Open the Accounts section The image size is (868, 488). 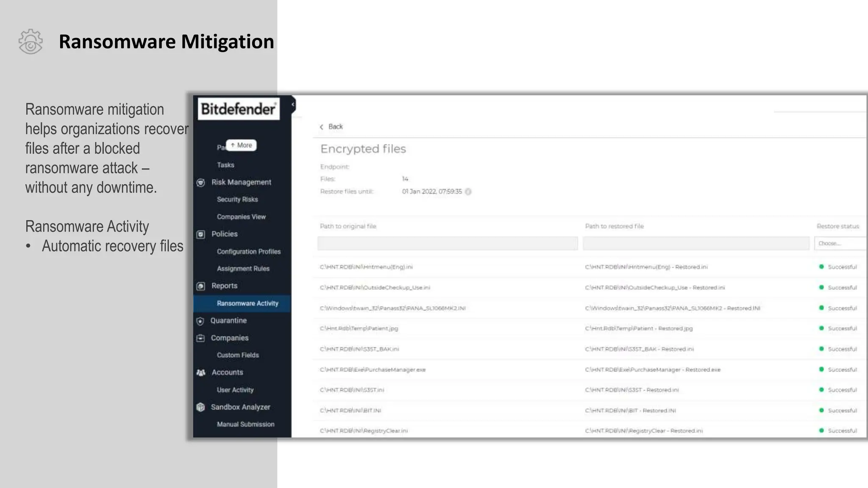[228, 372]
